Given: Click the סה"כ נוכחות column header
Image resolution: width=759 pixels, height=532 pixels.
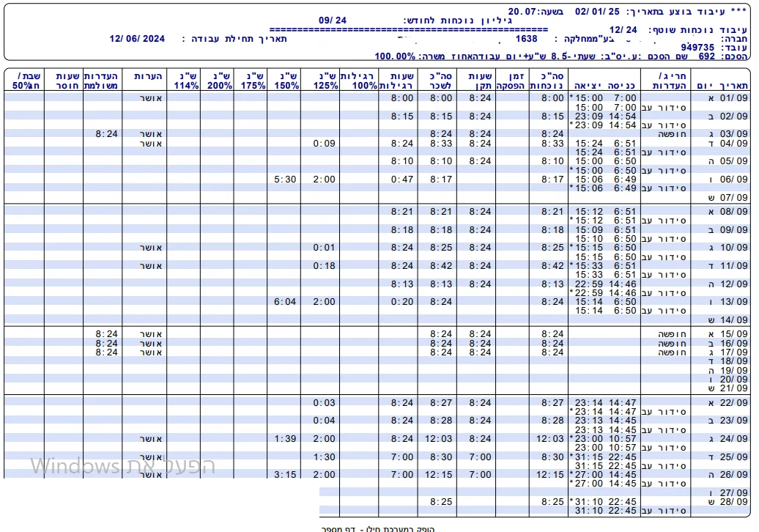Looking at the screenshot, I should pos(547,81).
